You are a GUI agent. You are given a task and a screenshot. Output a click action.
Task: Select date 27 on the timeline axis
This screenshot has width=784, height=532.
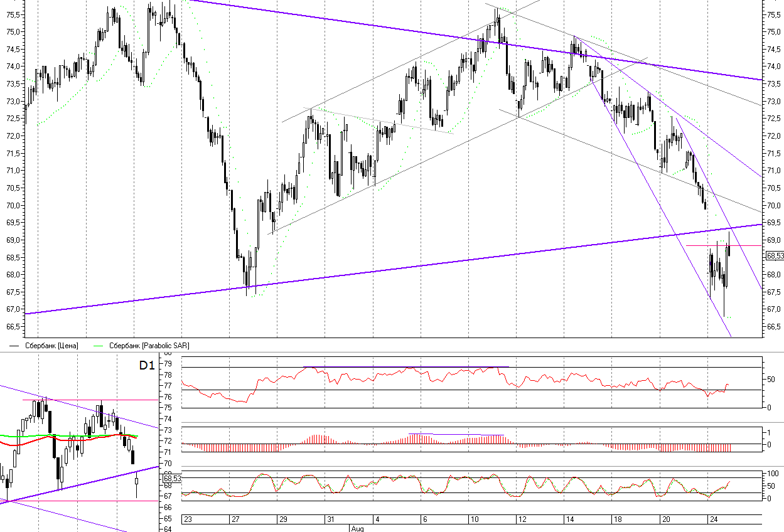(x=235, y=519)
